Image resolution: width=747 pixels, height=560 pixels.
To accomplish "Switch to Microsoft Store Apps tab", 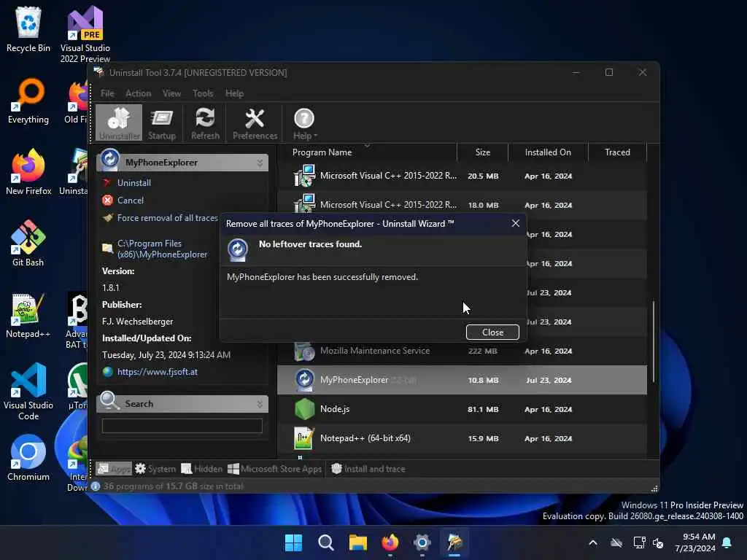I will pyautogui.click(x=275, y=469).
